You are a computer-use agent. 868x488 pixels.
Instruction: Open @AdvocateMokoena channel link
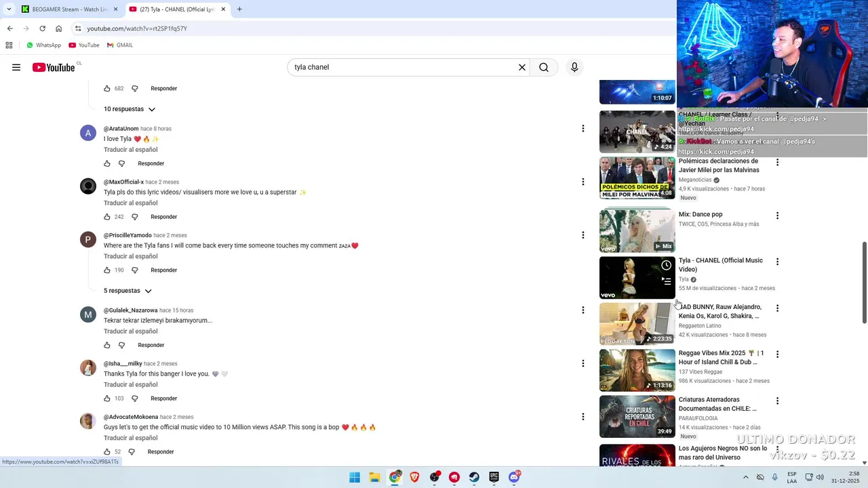point(131,418)
